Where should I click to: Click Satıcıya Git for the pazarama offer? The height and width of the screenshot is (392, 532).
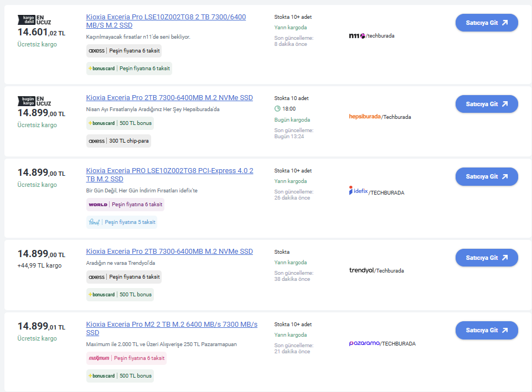click(x=487, y=330)
